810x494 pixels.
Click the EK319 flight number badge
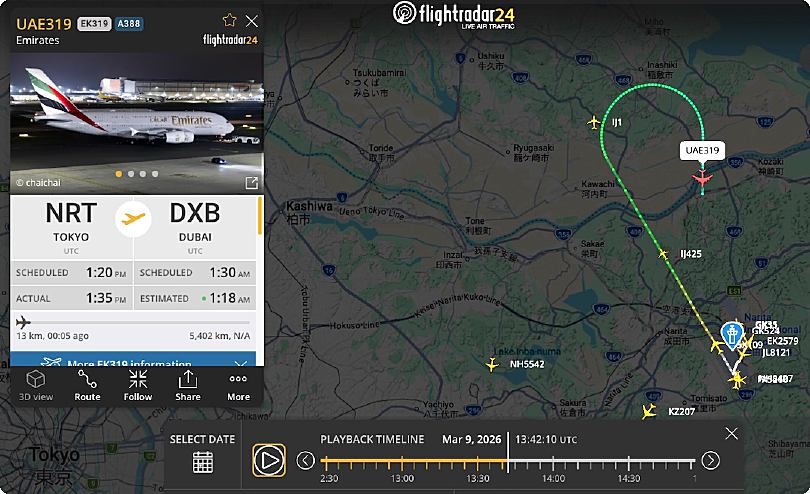tap(94, 24)
